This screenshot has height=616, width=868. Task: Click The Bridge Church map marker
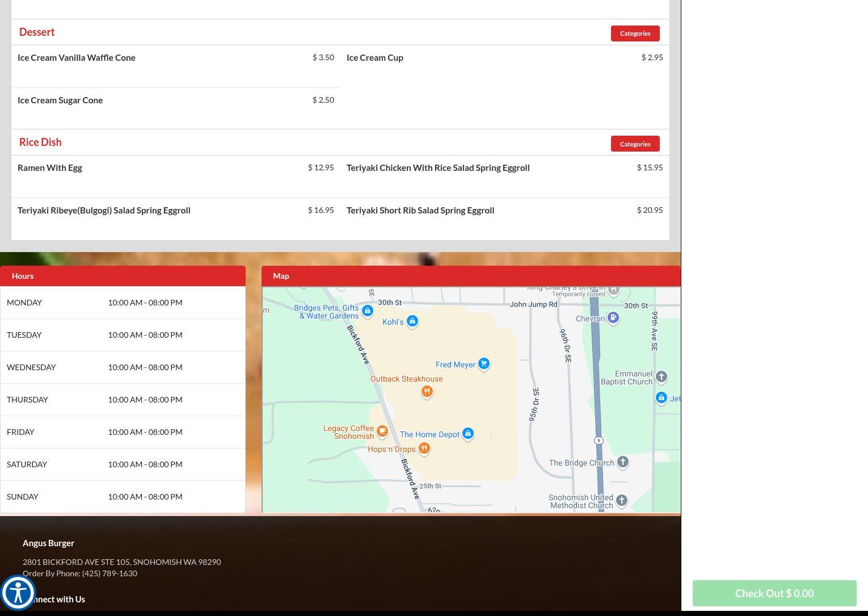click(x=622, y=462)
